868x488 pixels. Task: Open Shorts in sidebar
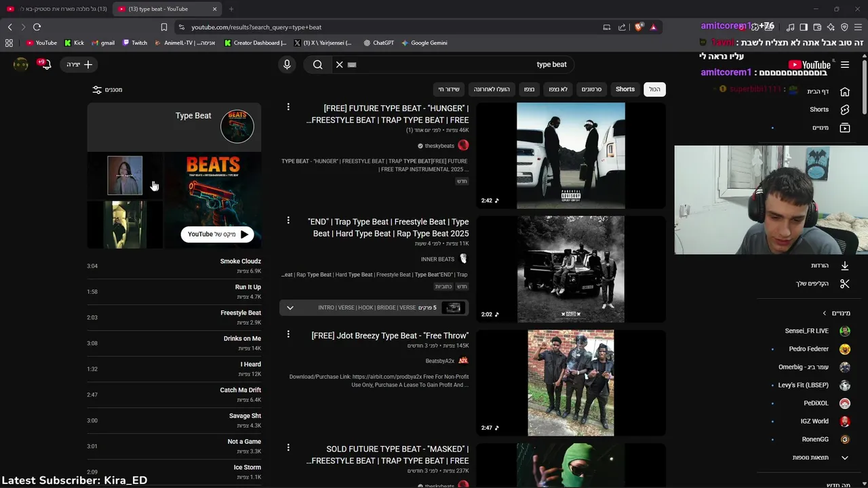pyautogui.click(x=829, y=109)
